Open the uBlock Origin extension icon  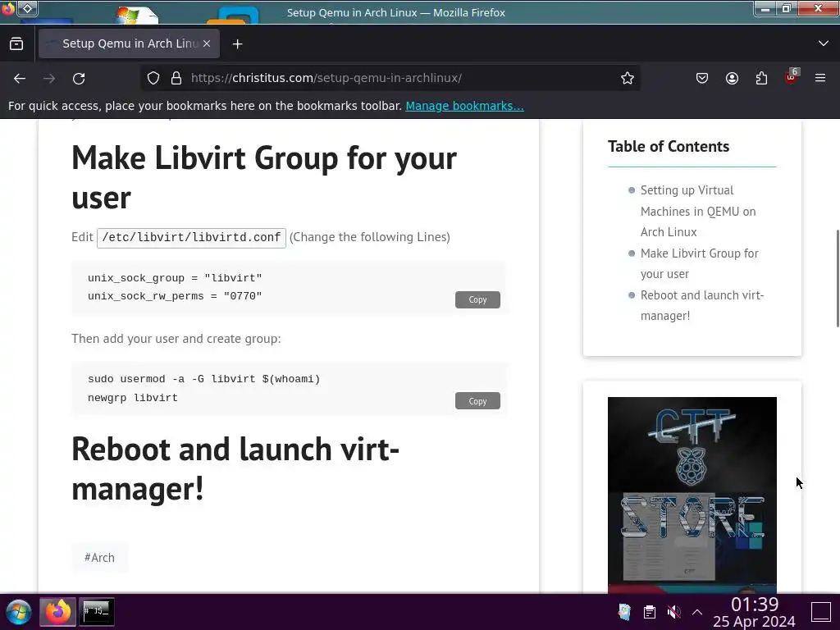coord(792,77)
